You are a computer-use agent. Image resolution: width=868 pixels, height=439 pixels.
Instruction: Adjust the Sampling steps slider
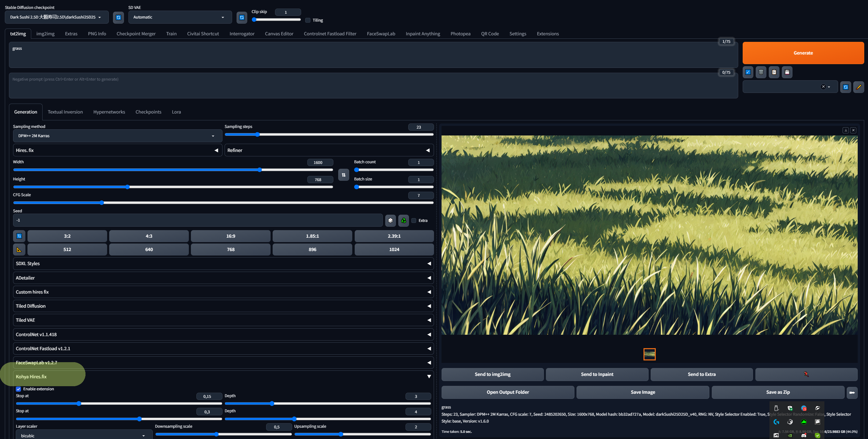click(329, 134)
